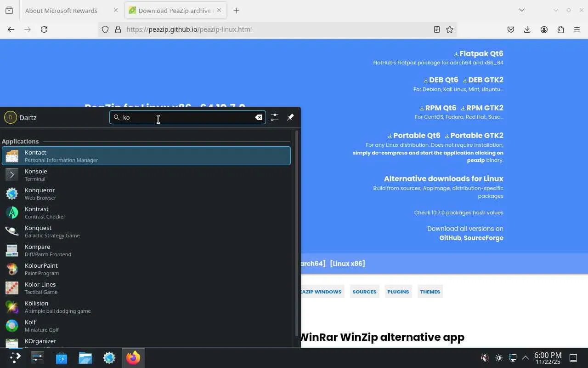Go to the THEMES page tab
This screenshot has width=588, height=368.
click(x=430, y=292)
